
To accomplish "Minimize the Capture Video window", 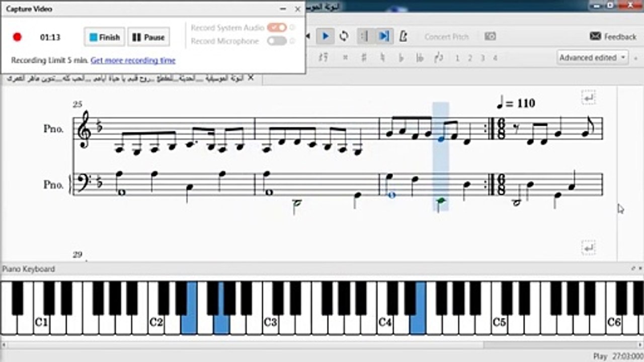I will [283, 9].
